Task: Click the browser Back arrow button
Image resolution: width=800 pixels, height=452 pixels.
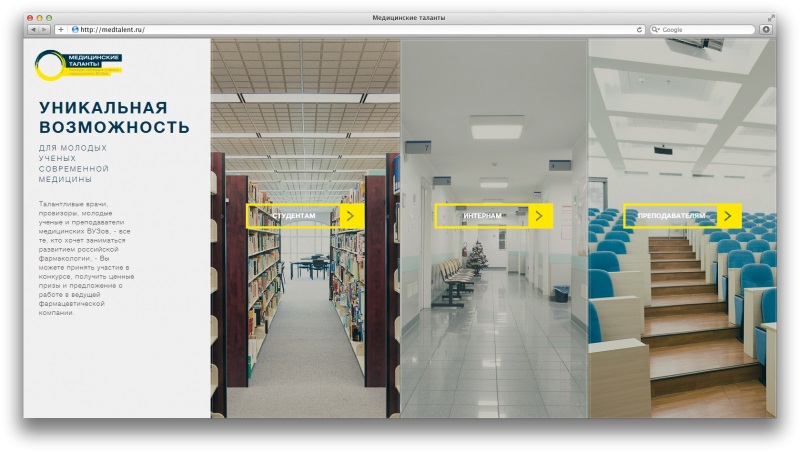Action: tap(31, 30)
